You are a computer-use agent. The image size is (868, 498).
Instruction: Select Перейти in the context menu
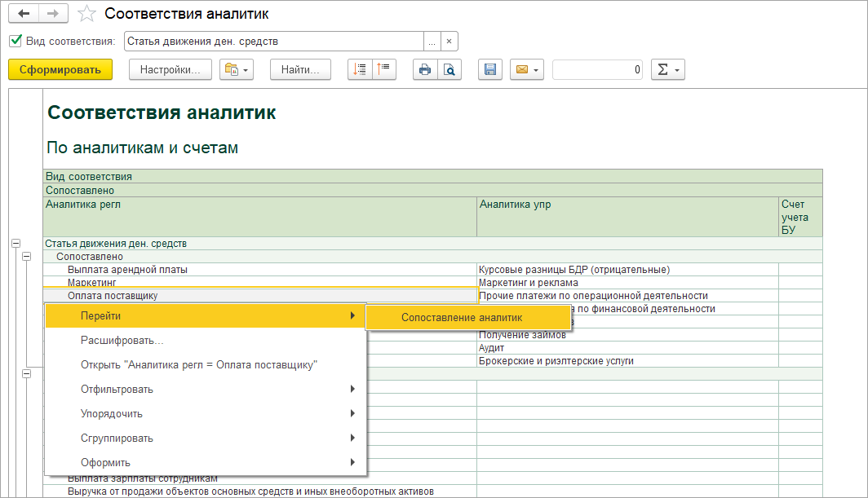pyautogui.click(x=206, y=316)
